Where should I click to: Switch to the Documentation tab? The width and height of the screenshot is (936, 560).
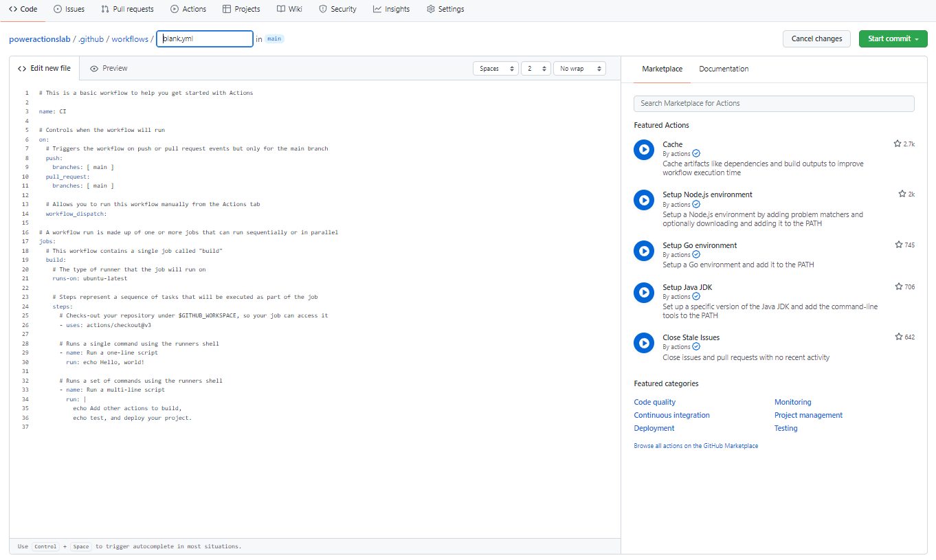pos(723,69)
